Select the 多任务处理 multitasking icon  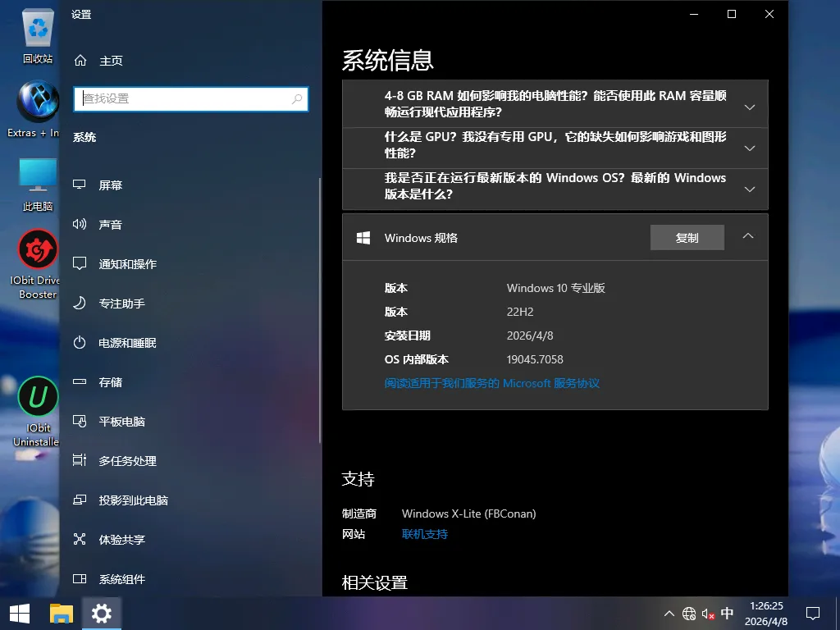(80, 460)
